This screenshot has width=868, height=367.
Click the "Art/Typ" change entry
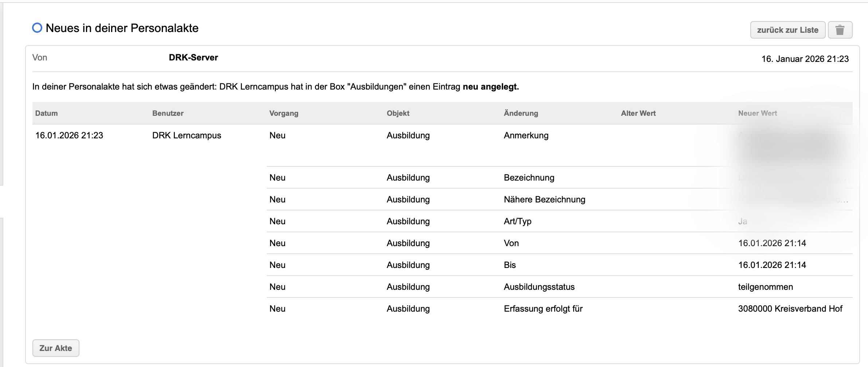tap(517, 221)
